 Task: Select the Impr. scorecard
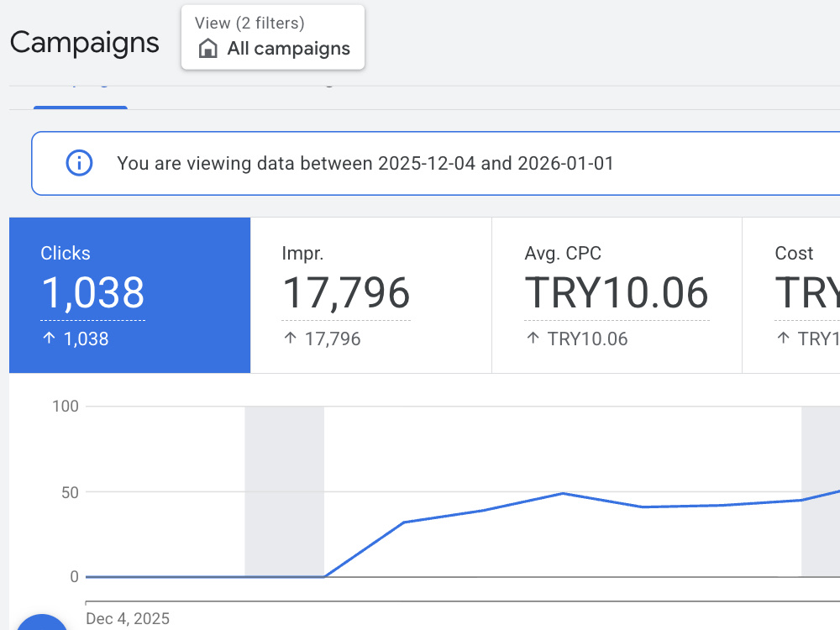click(370, 295)
